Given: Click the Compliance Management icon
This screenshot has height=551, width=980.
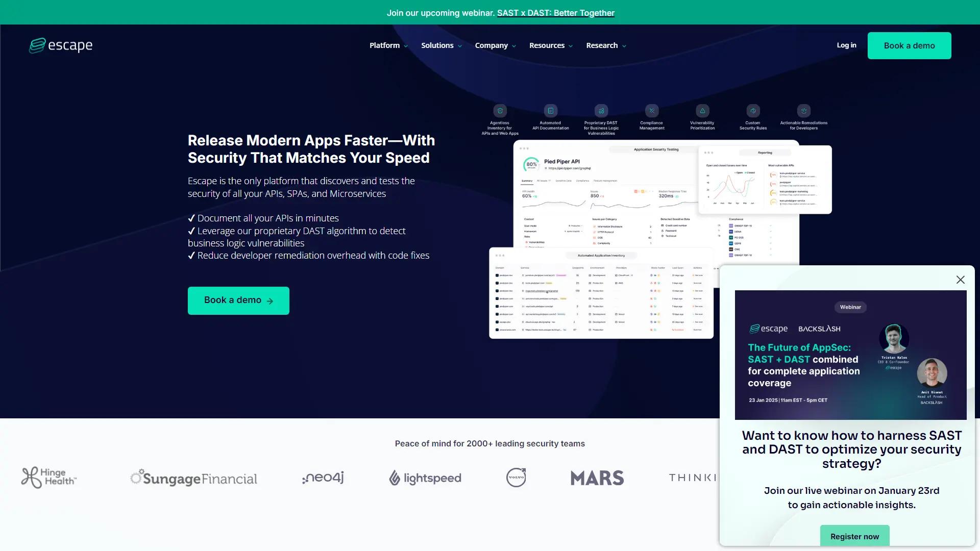Looking at the screenshot, I should (x=652, y=111).
